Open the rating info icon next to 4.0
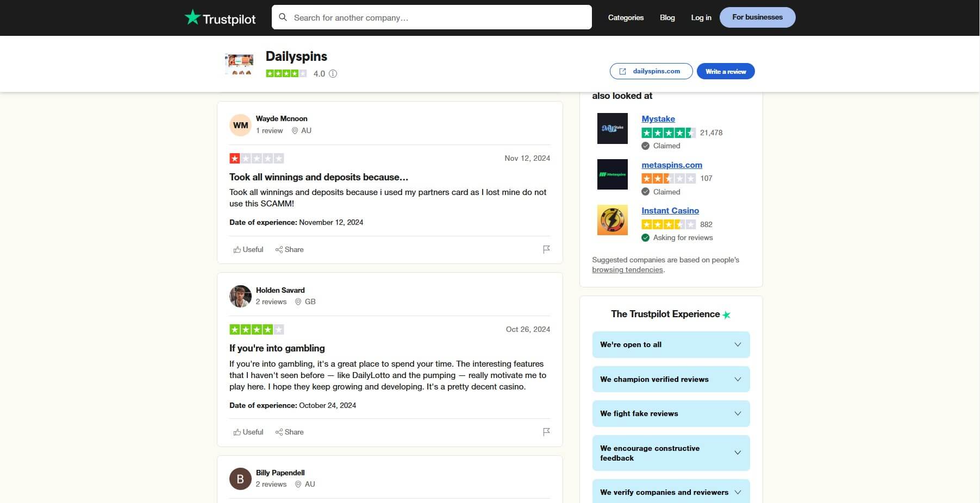 coord(333,74)
